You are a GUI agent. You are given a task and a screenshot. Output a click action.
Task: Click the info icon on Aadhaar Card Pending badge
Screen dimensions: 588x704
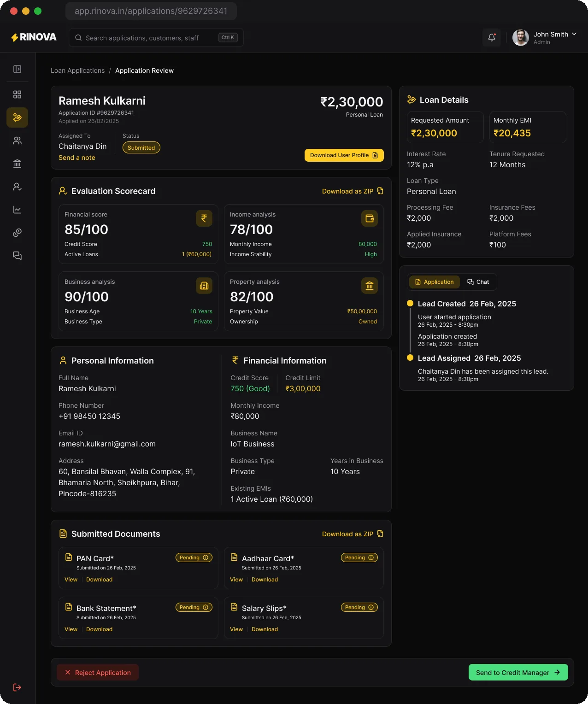pyautogui.click(x=371, y=557)
